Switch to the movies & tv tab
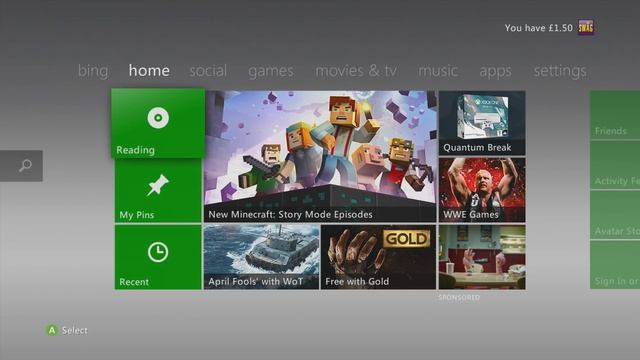This screenshot has height=360, width=640. coord(356,71)
